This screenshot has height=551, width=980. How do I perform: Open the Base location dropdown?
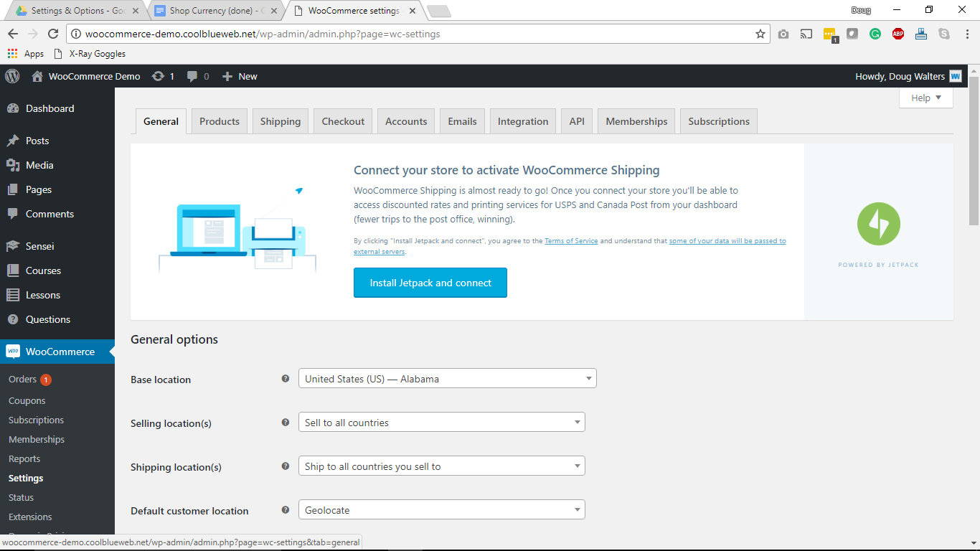[x=448, y=379]
